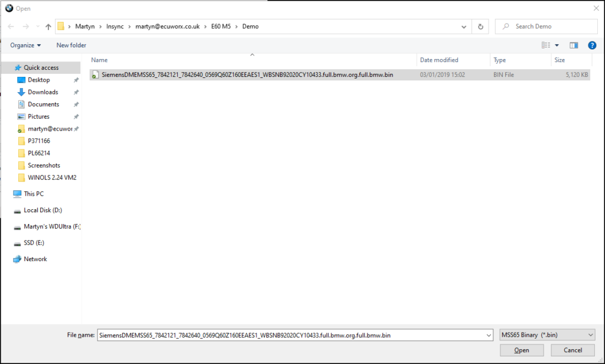Click the Pictures icon in sidebar
The height and width of the screenshot is (364, 605).
[21, 116]
